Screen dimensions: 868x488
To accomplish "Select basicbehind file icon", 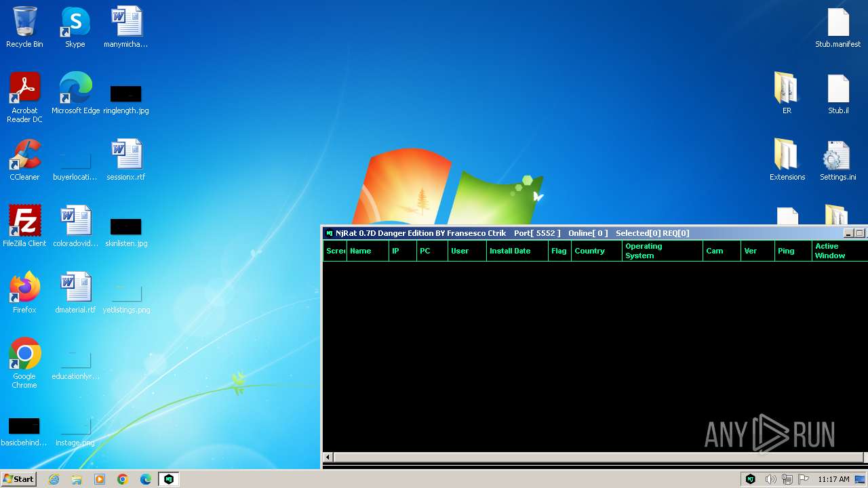I will [24, 431].
